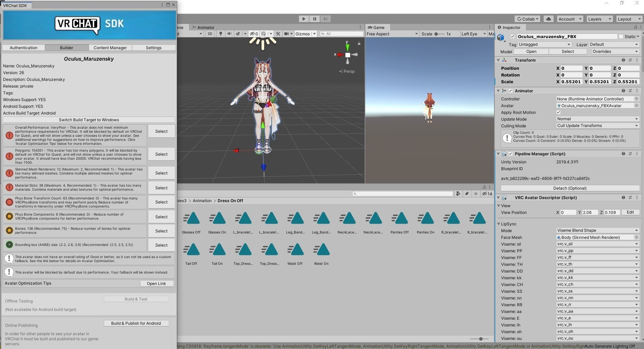644x349 pixels.
Task: Open the Culling Mode dropdown
Action: coord(597,126)
